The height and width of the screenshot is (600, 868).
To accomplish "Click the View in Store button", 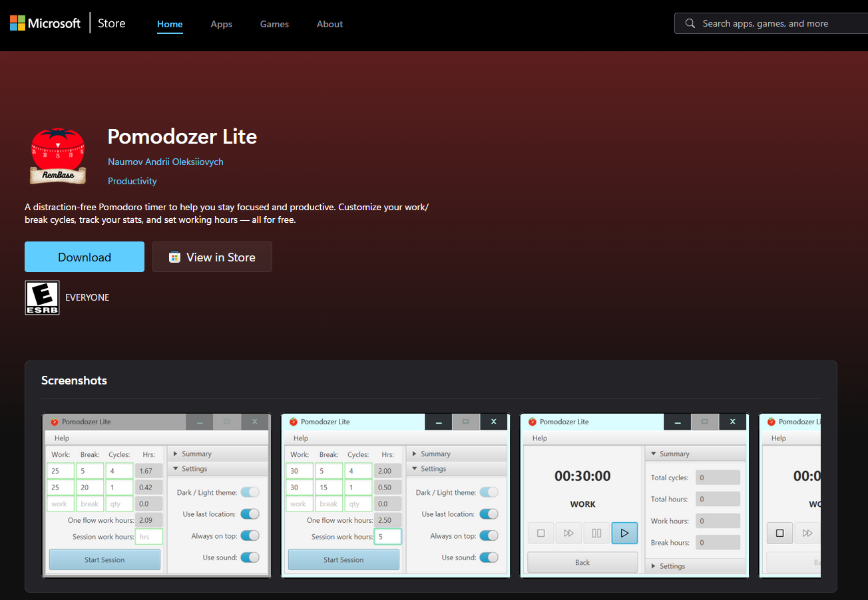I will [212, 257].
